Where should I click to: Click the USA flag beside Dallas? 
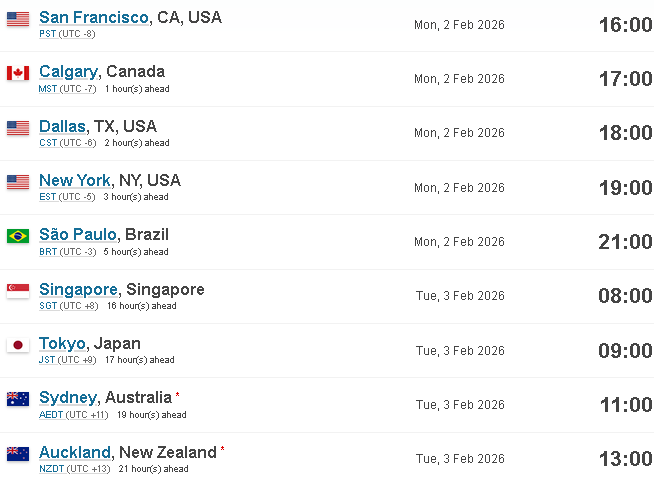(18, 128)
